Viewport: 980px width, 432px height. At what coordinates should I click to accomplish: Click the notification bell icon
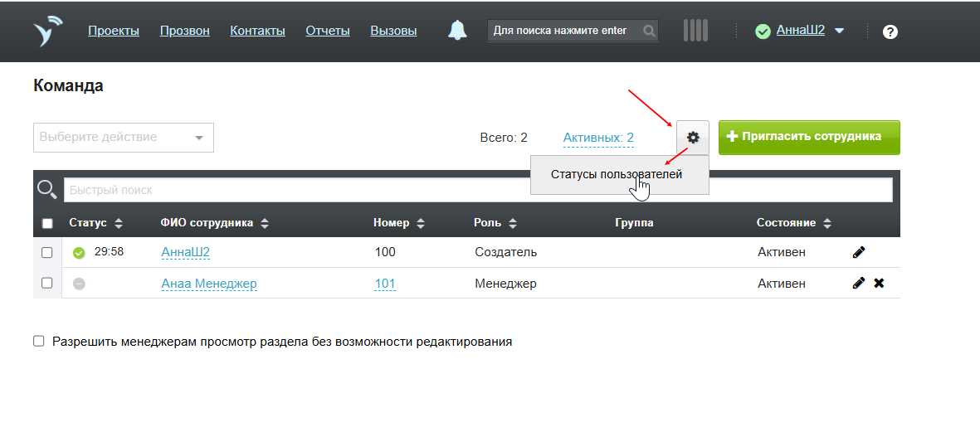pos(457,31)
